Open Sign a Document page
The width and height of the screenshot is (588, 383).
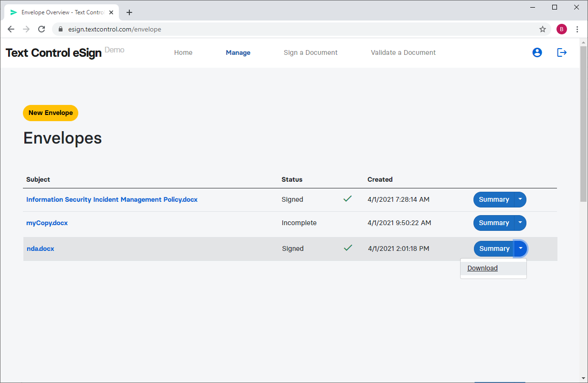[x=311, y=52]
